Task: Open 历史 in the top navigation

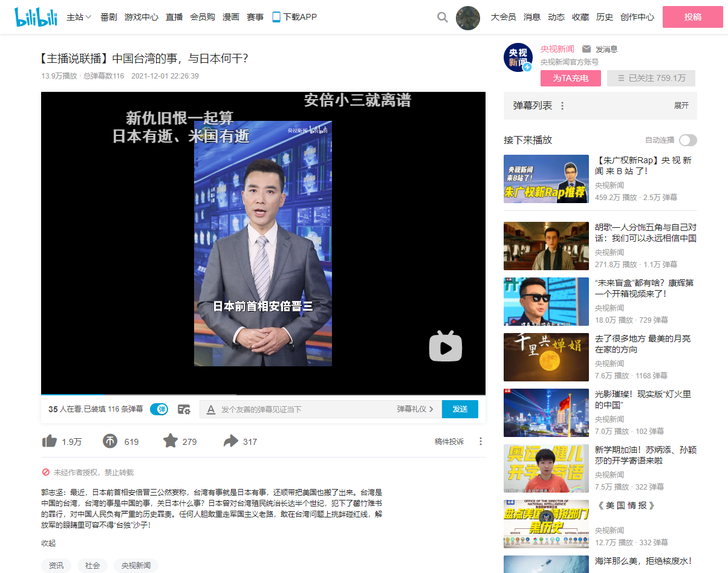Action: [x=604, y=17]
